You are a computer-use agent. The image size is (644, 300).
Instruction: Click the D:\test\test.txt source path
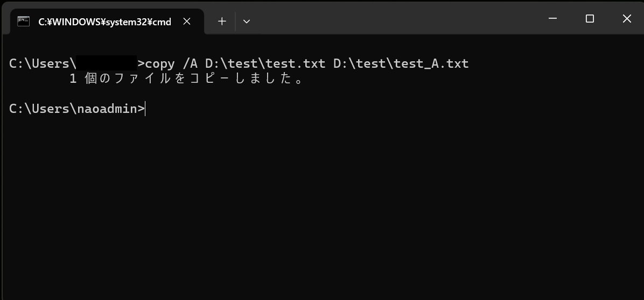pyautogui.click(x=265, y=63)
